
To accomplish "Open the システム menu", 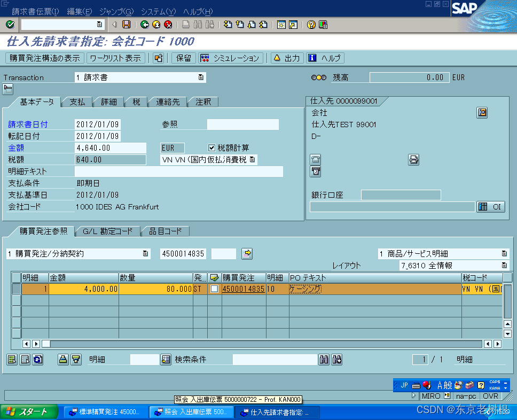I will pyautogui.click(x=153, y=11).
